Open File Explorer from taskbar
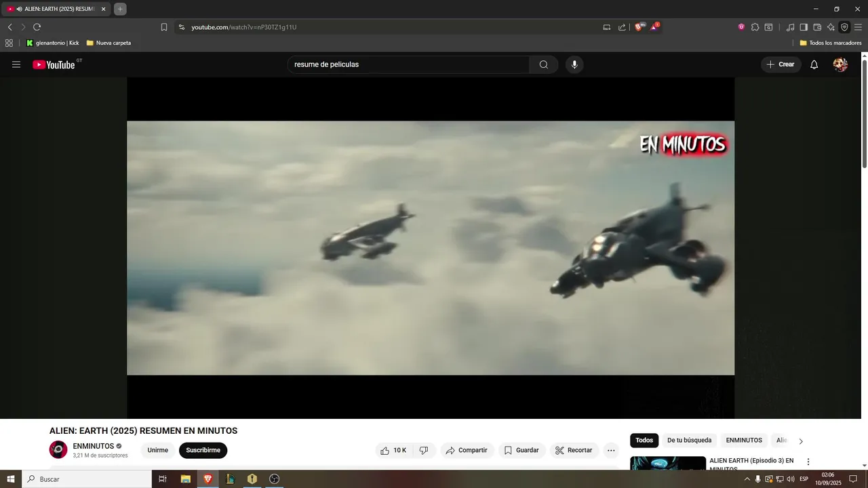This screenshot has width=868, height=488. click(x=185, y=479)
